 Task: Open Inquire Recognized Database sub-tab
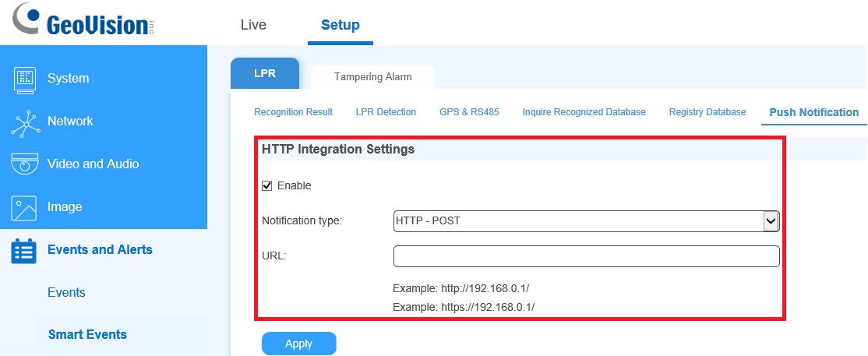pos(584,112)
